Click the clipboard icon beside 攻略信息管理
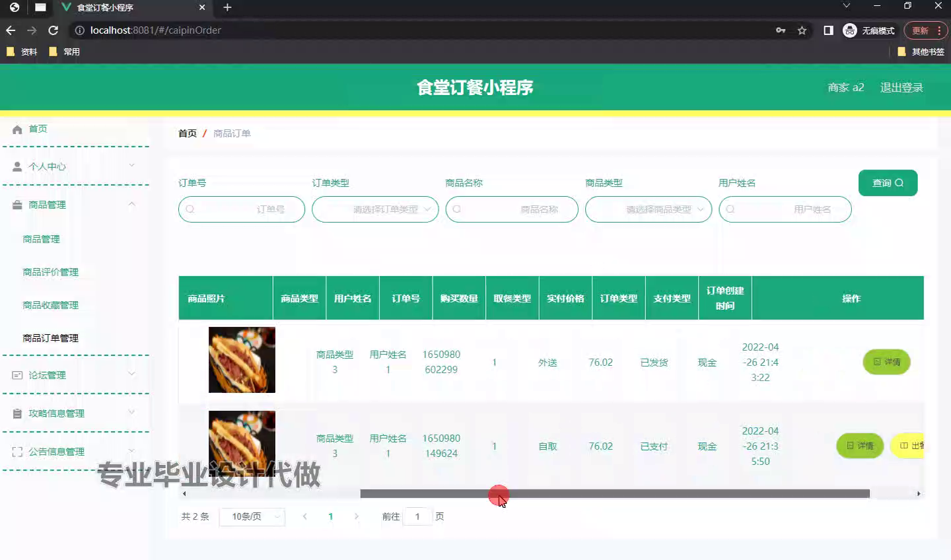The image size is (951, 560). pyautogui.click(x=17, y=413)
